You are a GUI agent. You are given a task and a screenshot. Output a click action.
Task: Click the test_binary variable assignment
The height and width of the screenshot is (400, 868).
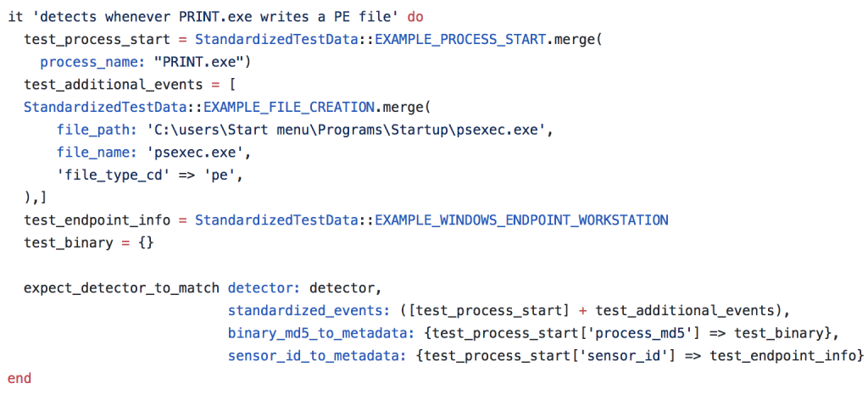[x=69, y=242]
